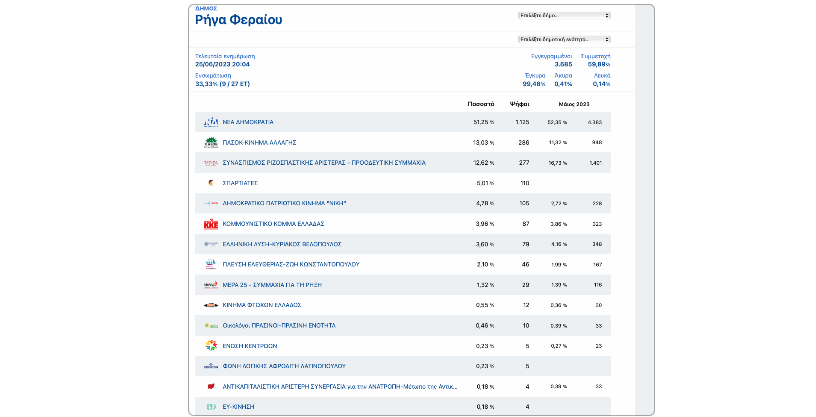
Task: Click the 0,46 % percentage value
Action: click(485, 325)
